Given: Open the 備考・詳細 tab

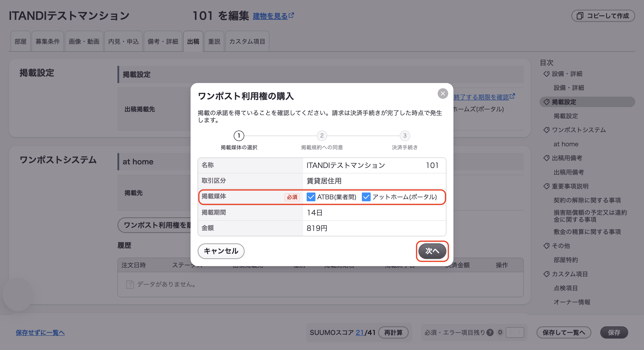Looking at the screenshot, I should [163, 41].
